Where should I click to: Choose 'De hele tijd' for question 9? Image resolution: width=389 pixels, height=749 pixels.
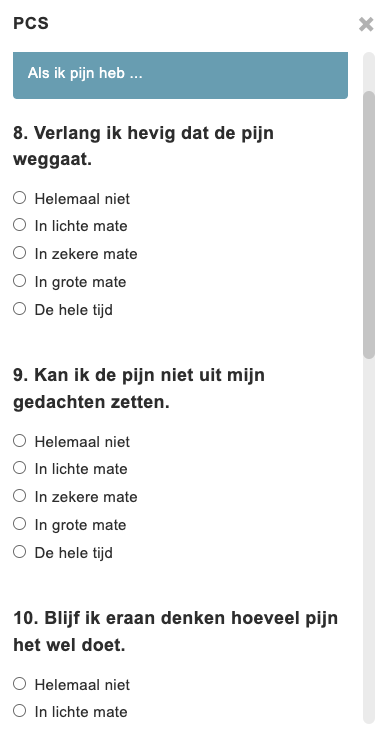[20, 552]
